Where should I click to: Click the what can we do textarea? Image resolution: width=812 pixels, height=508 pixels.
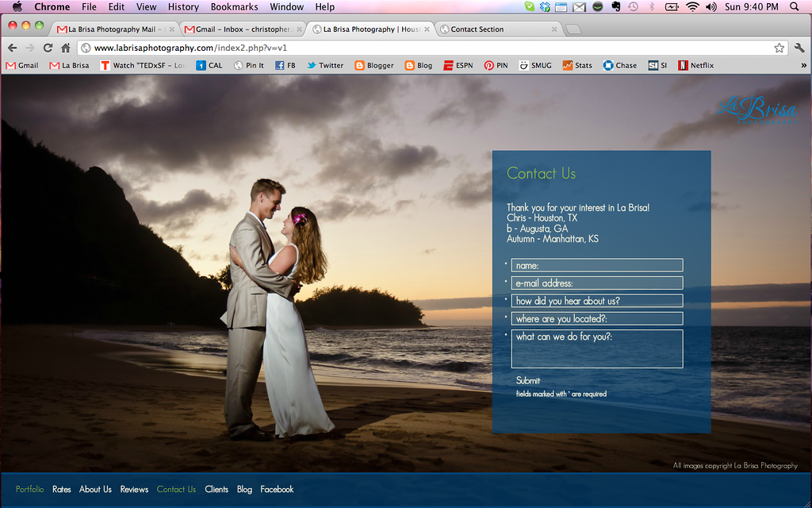pos(597,349)
